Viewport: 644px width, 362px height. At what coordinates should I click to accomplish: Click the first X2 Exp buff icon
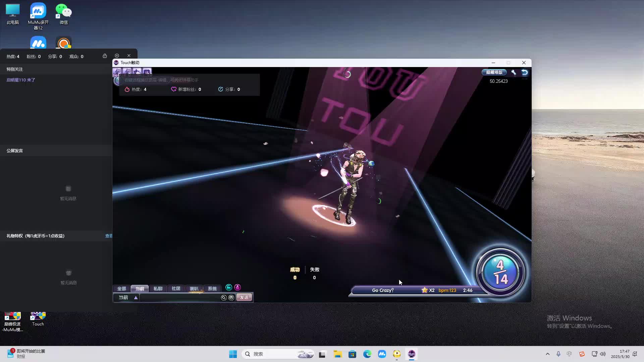(117, 71)
